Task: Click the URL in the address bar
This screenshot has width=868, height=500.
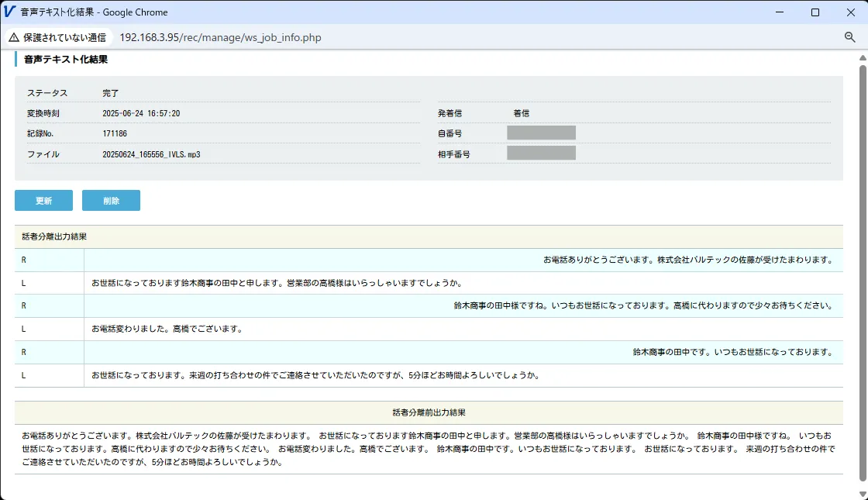Action: click(220, 37)
